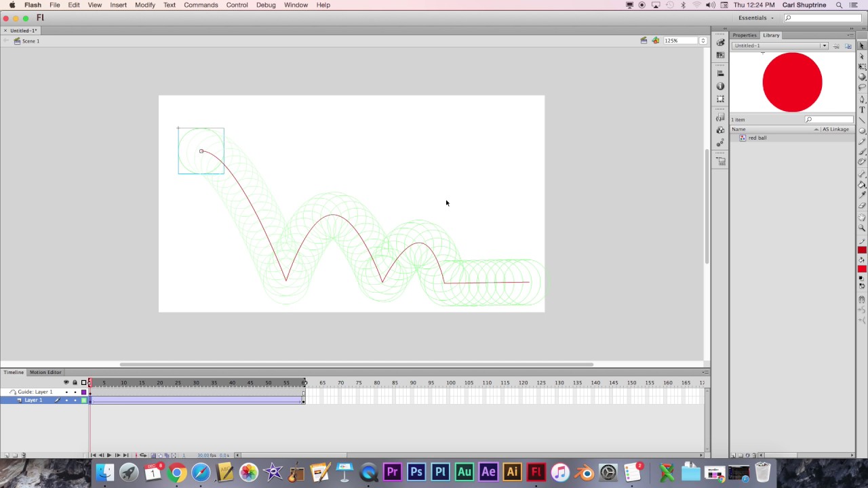Select the Subselection tool
Screen dimensions: 868x488
pos(862,56)
